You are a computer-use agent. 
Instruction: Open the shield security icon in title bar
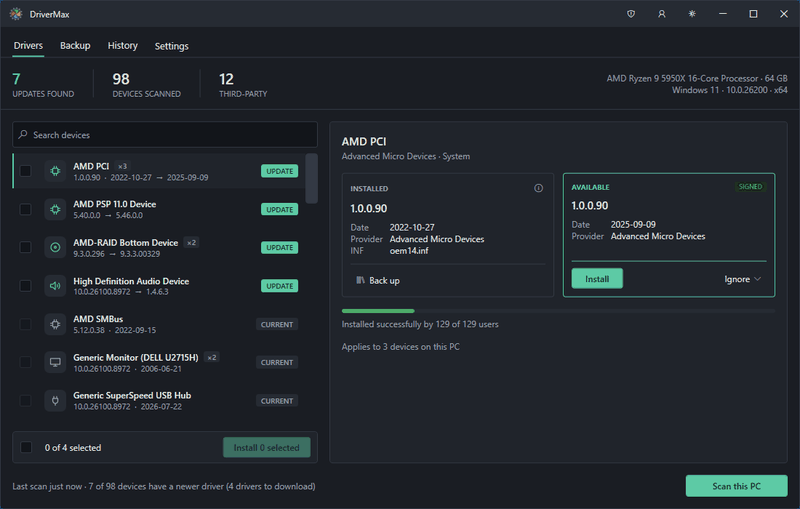[x=631, y=14]
